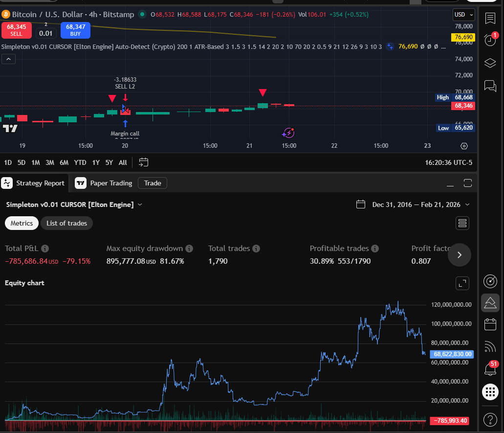Image resolution: width=504 pixels, height=433 pixels.
Task: Expand the Equity chart to fullscreen
Action: pyautogui.click(x=462, y=283)
